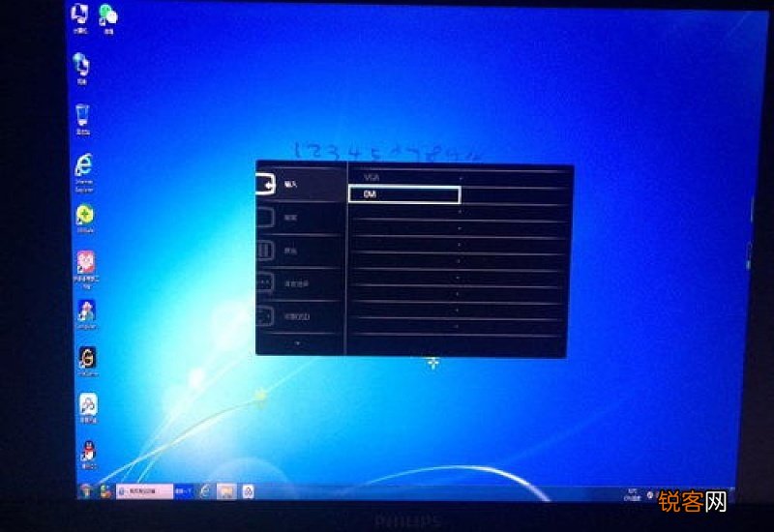This screenshot has height=532, width=774.
Task: Open Internet Explorer from the taskbar
Action: (205, 491)
